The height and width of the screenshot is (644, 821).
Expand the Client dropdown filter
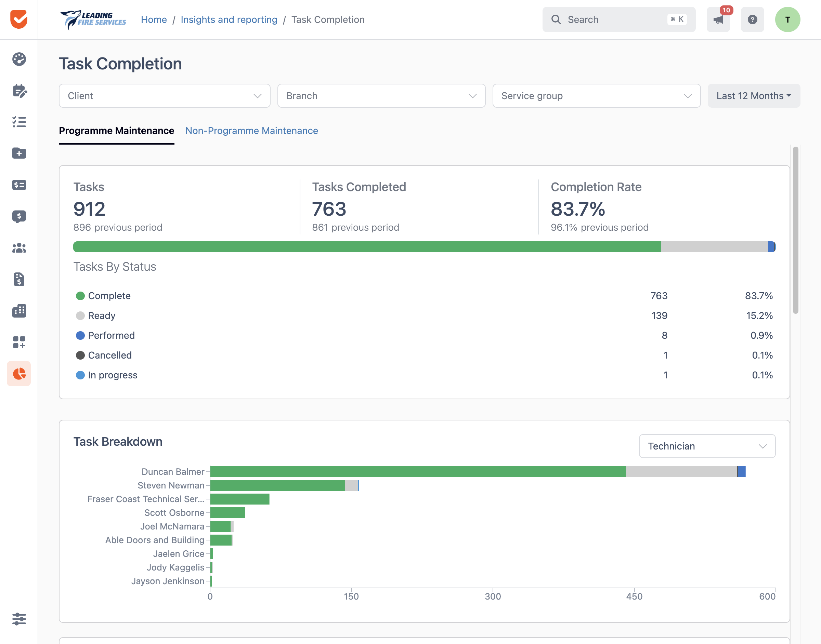[165, 96]
